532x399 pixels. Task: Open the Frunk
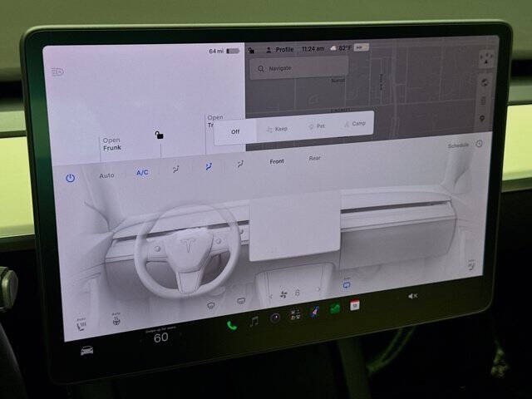(112, 144)
